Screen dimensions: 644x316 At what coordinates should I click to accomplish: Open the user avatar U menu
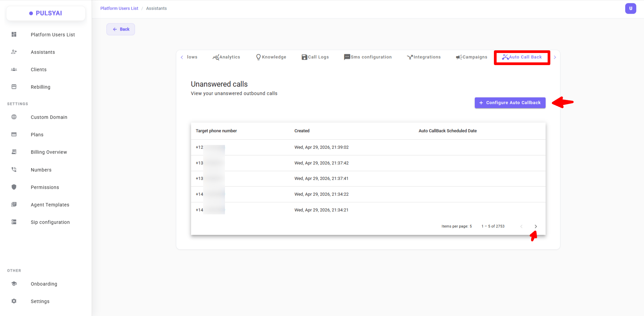[x=630, y=8]
